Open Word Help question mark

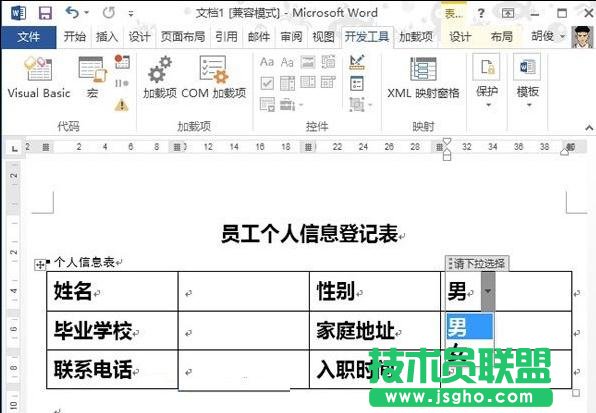(x=481, y=13)
